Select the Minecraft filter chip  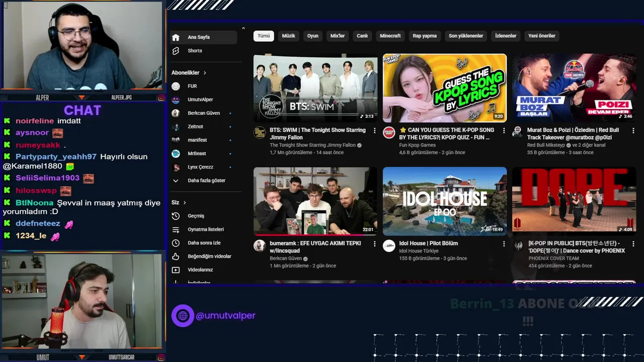tap(390, 36)
